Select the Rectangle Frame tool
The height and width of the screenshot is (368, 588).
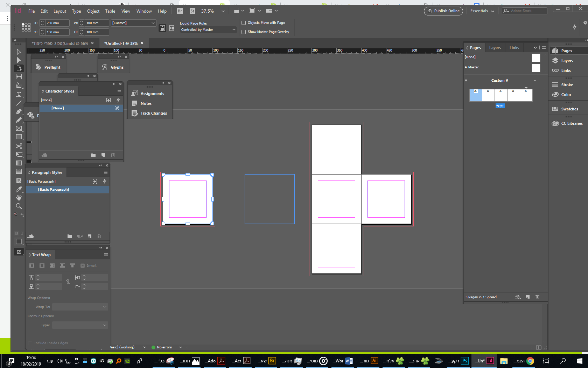19,129
